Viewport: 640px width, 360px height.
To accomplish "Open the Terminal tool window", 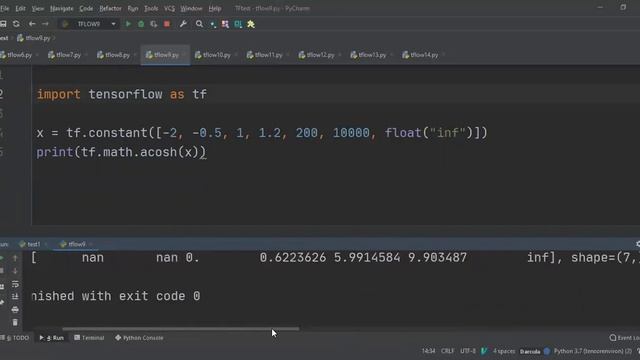I will tap(89, 338).
